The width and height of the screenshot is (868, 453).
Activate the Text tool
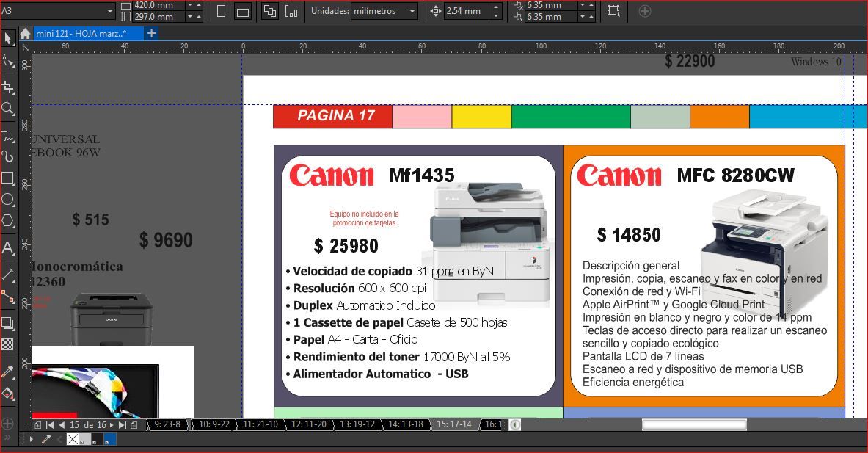click(8, 247)
